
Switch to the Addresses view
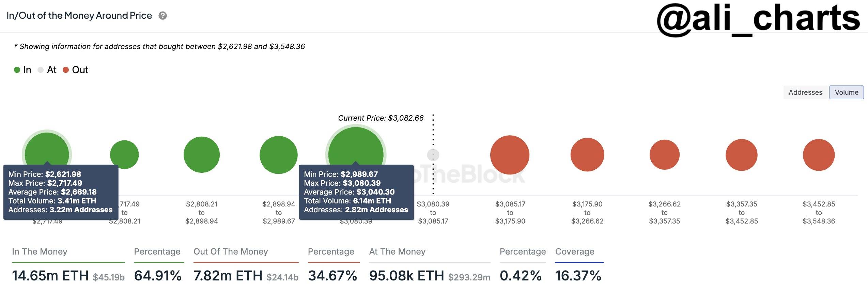click(805, 92)
